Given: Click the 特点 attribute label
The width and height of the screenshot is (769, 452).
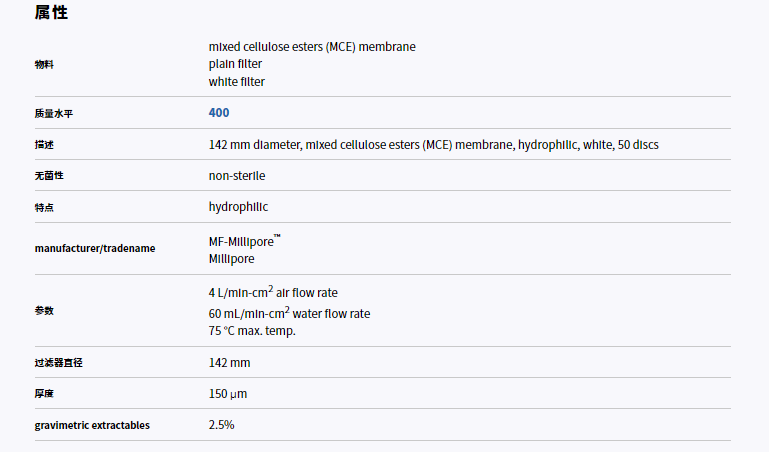Looking at the screenshot, I should pos(44,207).
